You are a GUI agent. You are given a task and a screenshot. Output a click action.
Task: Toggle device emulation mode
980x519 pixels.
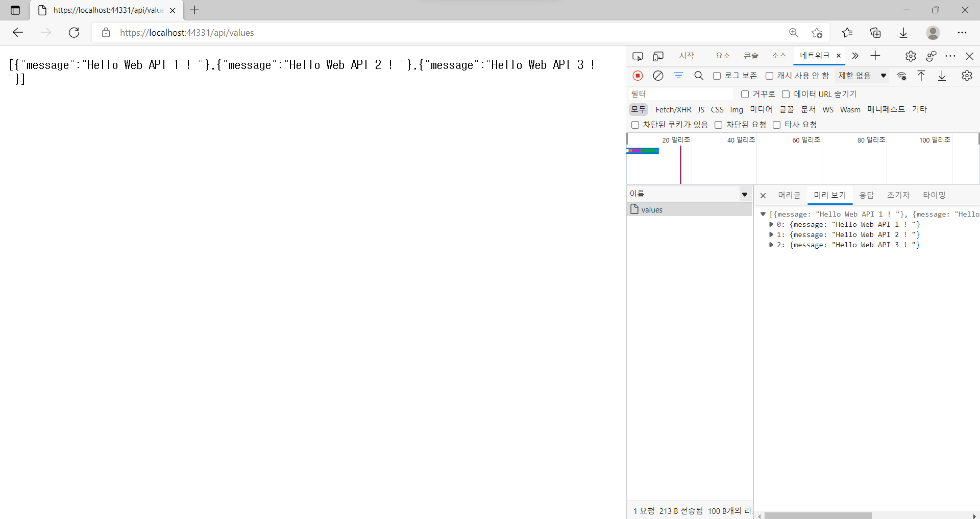pyautogui.click(x=658, y=56)
